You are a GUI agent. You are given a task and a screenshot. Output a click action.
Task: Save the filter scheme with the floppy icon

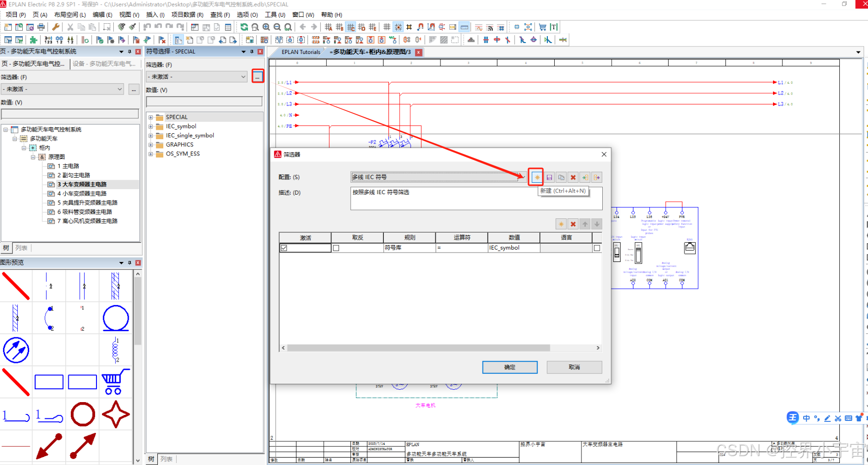pos(549,177)
